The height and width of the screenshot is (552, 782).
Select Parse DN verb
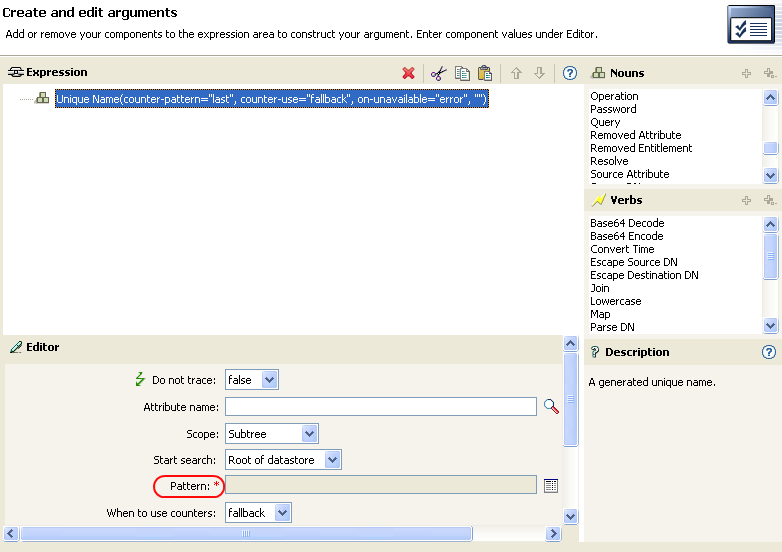point(612,327)
